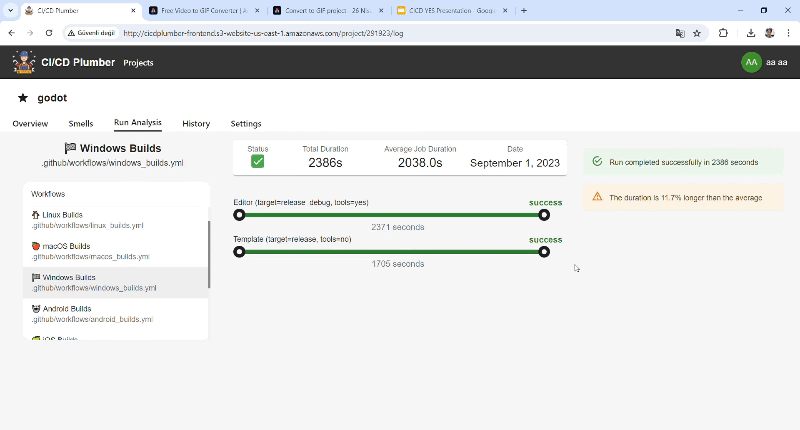Click the Average Job Duration value 2038.0s
Screen dimensions: 800x430
[420, 163]
